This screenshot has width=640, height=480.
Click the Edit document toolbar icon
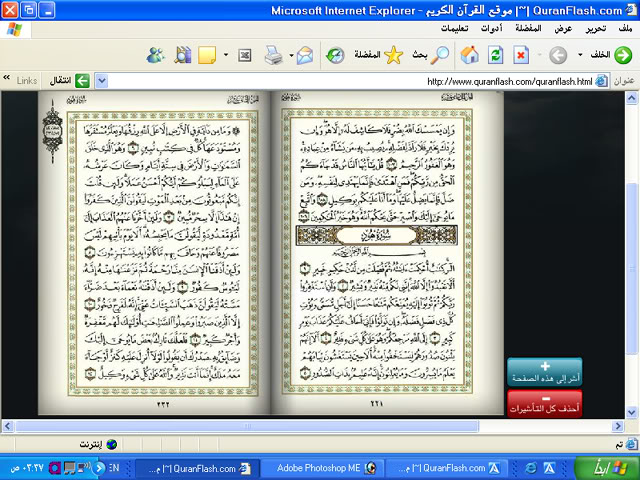coord(244,55)
